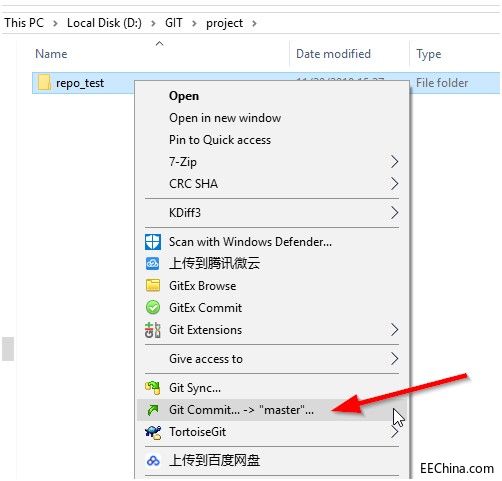502x481 pixels.
Task: Click the Name column header
Action: pyautogui.click(x=51, y=54)
